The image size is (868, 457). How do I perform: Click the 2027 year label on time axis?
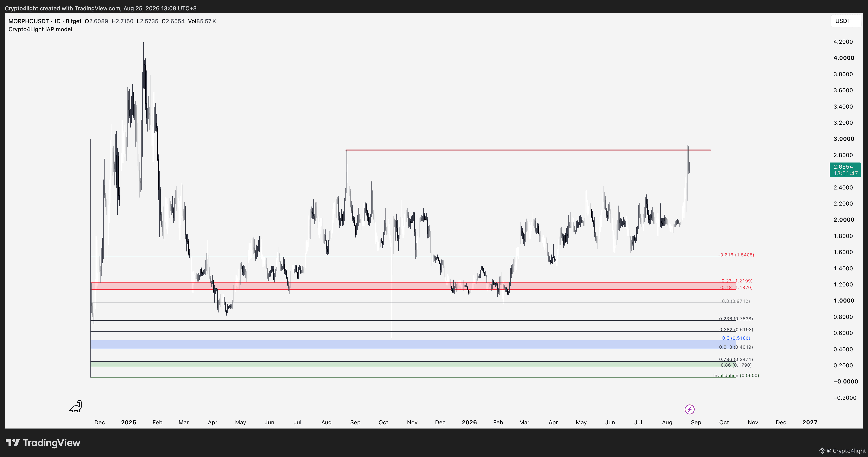coord(810,422)
